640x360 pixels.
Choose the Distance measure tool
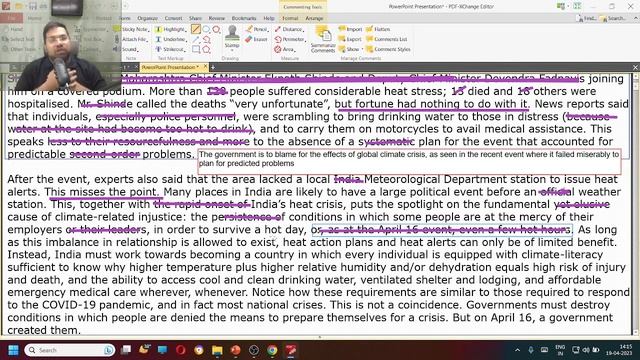coord(289,29)
